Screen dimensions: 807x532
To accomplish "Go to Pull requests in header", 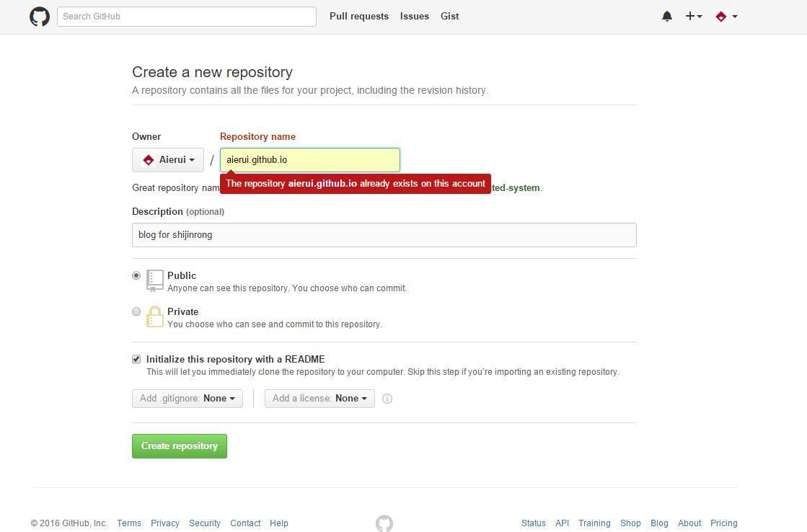I will pyautogui.click(x=359, y=17).
